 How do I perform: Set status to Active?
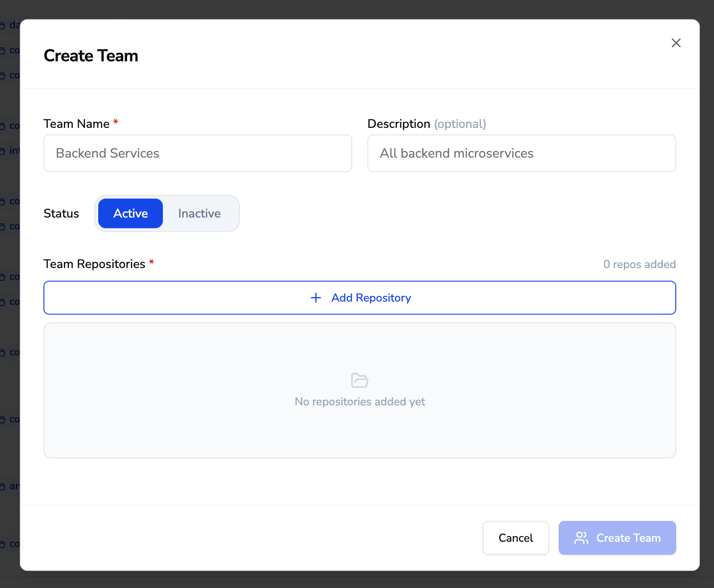[x=130, y=213]
